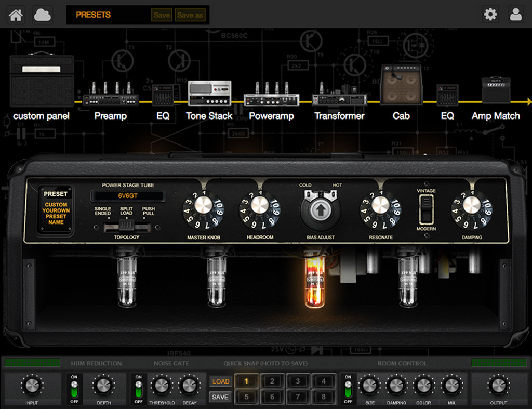This screenshot has height=409, width=532.
Task: Select Quick Snap slot 2
Action: (x=272, y=381)
